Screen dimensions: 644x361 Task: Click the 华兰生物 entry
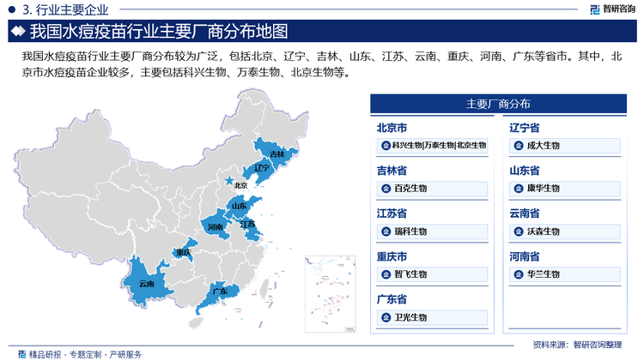click(x=565, y=274)
